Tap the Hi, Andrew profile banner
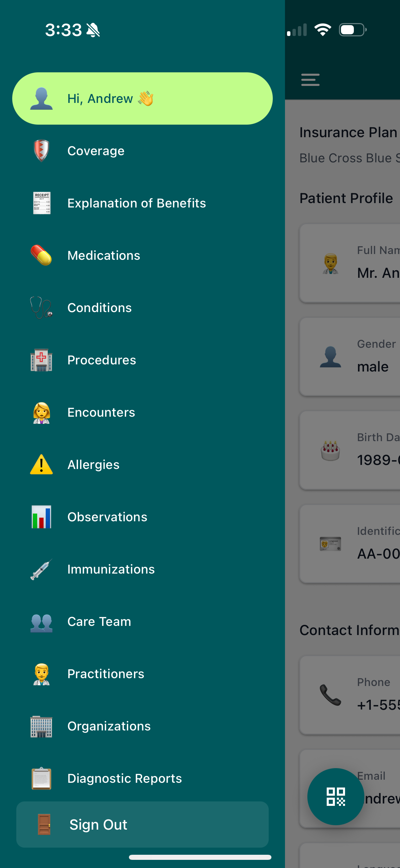This screenshot has height=868, width=400. click(x=142, y=98)
